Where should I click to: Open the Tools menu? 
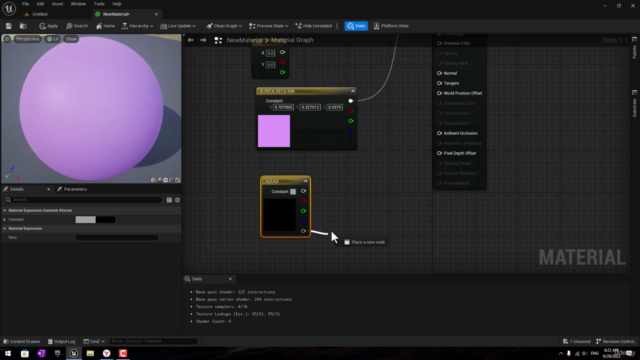coord(99,4)
